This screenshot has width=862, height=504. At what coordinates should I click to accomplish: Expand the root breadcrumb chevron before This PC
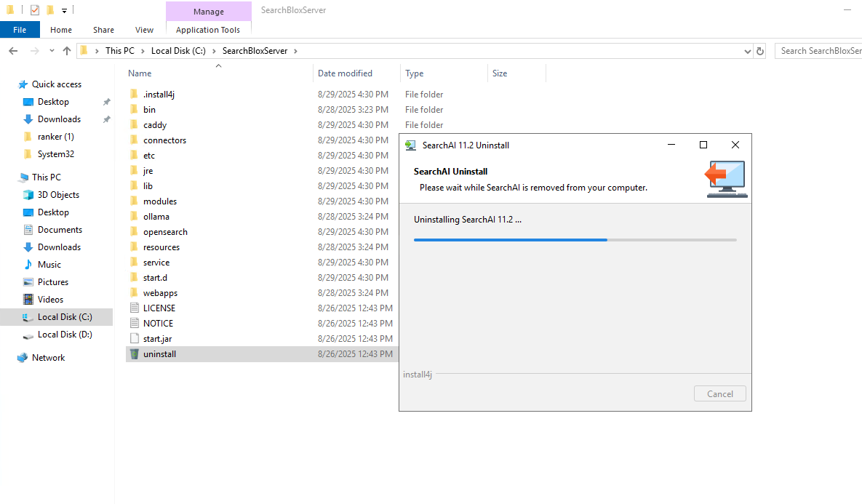point(97,51)
